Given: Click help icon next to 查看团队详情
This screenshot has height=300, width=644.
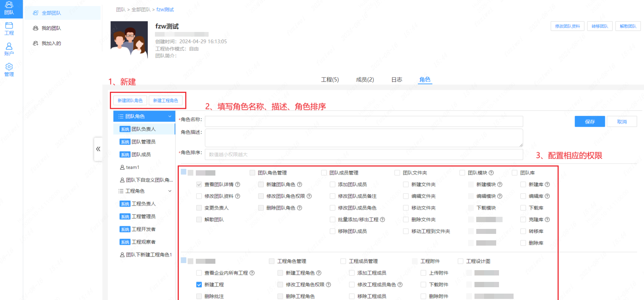Looking at the screenshot, I should coord(238,184).
